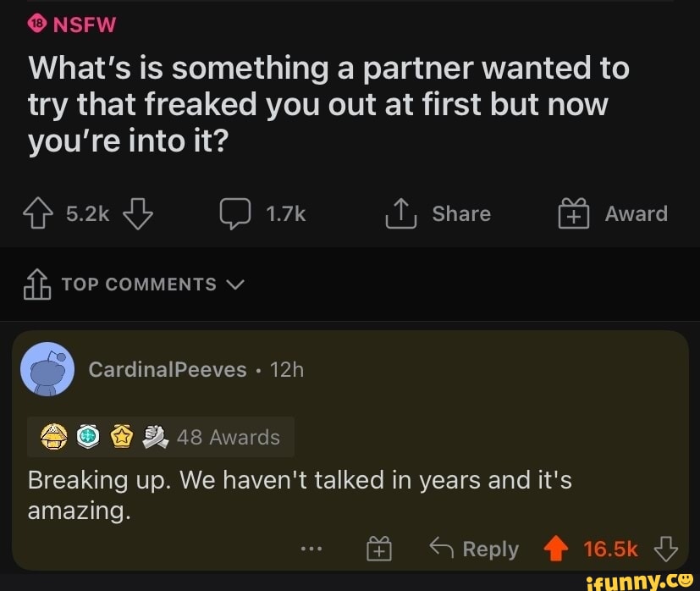The width and height of the screenshot is (700, 591).
Task: Toggle the downvote on the comment
Action: pos(667,549)
